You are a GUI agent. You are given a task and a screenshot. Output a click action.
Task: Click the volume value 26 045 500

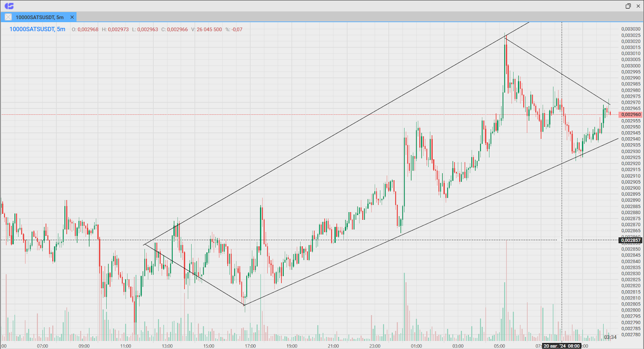(209, 29)
